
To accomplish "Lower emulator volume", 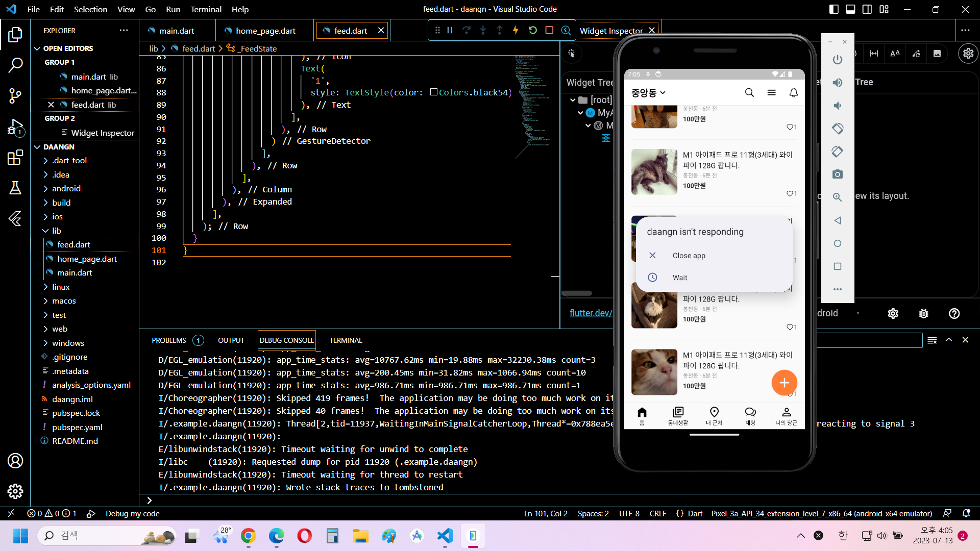I will [837, 106].
